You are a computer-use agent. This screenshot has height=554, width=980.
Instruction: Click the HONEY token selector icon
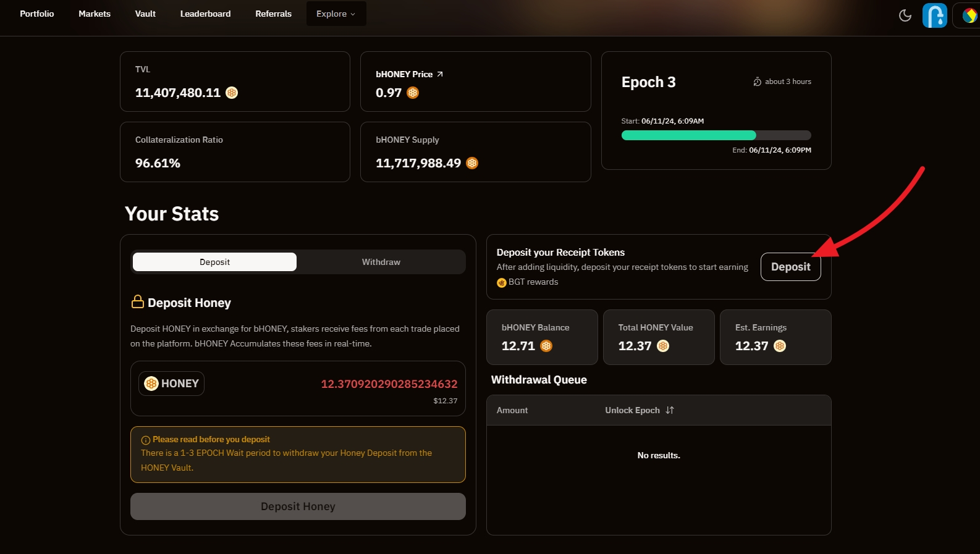(x=151, y=384)
